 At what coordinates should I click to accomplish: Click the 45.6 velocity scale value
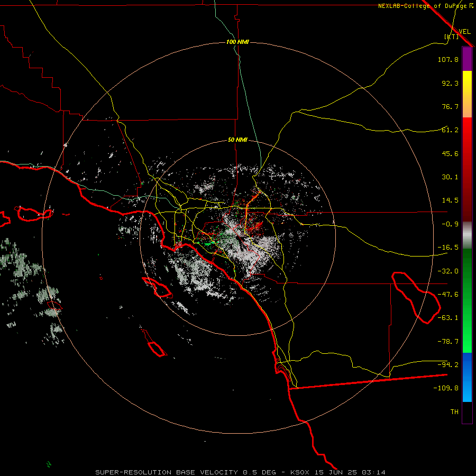pos(450,153)
